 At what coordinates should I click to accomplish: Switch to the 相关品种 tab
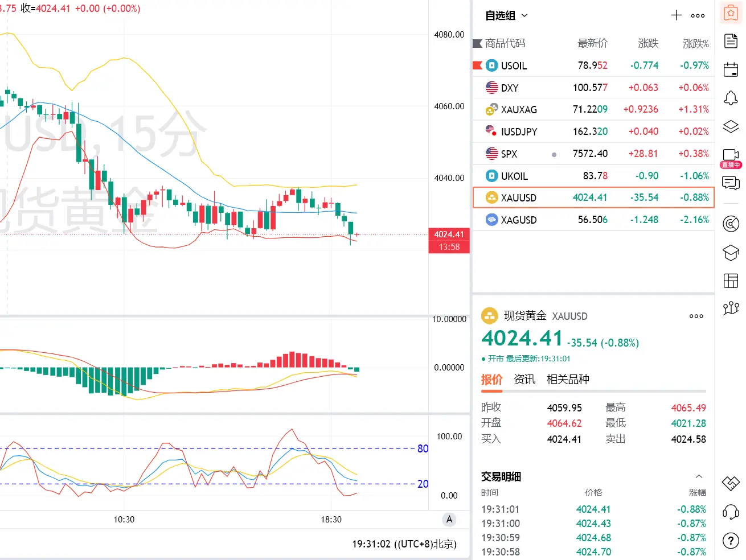[x=568, y=379]
